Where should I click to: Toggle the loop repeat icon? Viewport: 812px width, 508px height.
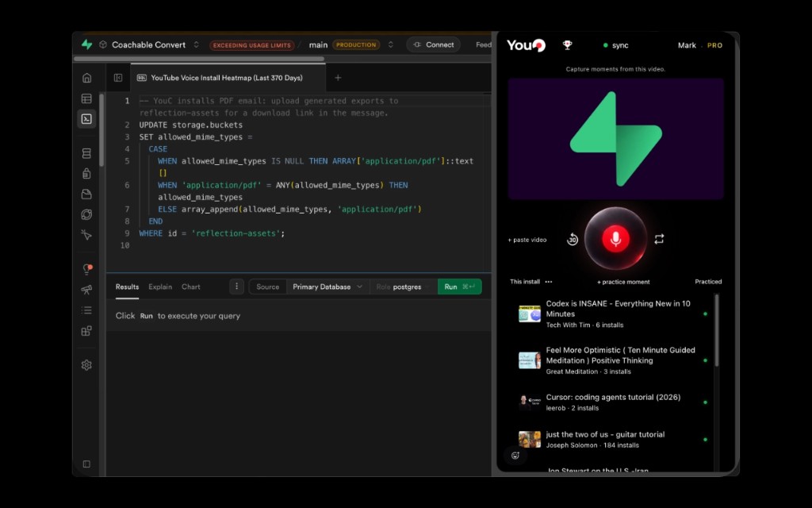(659, 239)
